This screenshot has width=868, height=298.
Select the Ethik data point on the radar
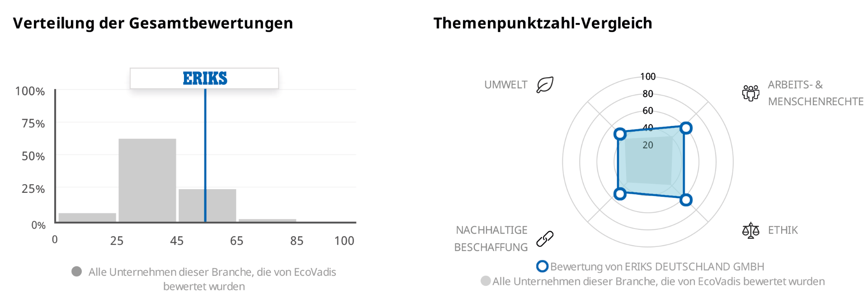(x=686, y=200)
